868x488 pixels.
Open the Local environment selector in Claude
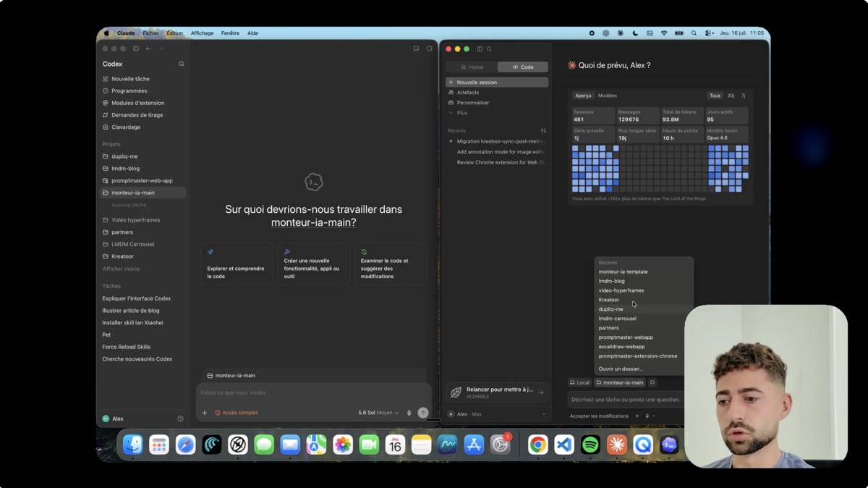point(580,382)
